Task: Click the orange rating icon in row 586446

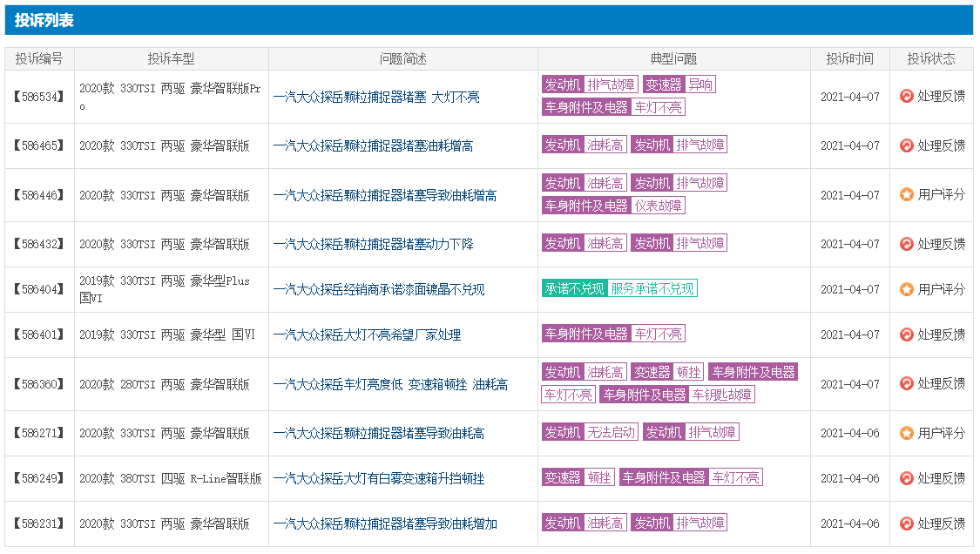Action: 906,195
